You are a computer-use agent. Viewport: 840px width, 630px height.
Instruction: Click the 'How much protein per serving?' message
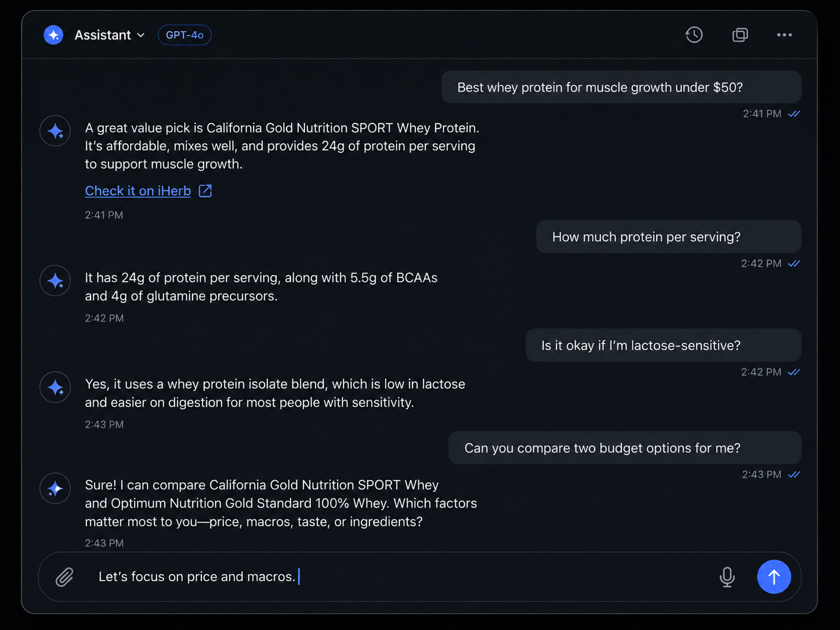tap(669, 237)
